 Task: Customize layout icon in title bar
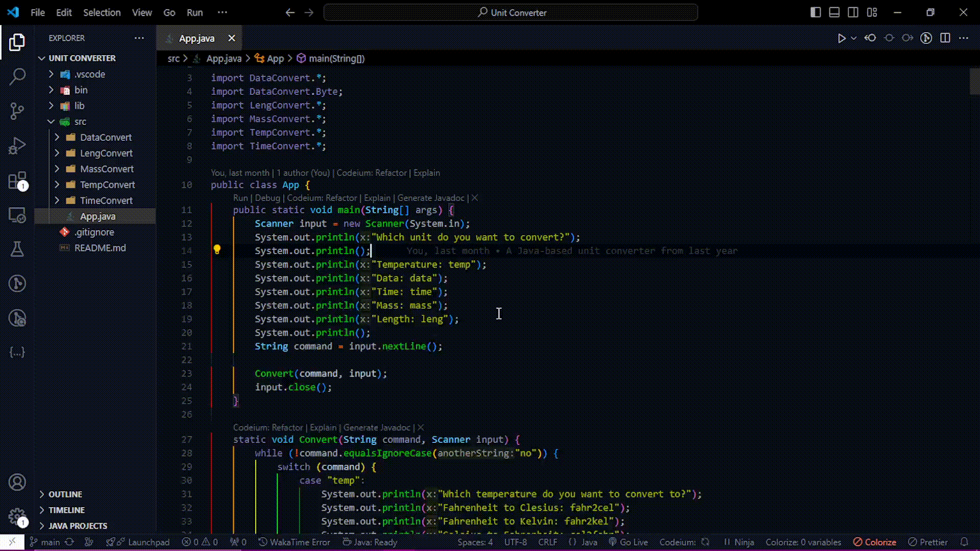872,12
